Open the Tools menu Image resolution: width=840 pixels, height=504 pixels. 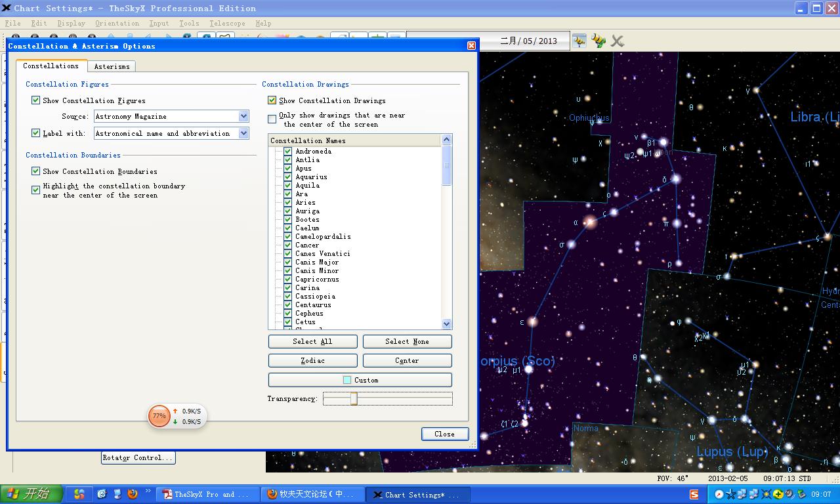click(189, 23)
